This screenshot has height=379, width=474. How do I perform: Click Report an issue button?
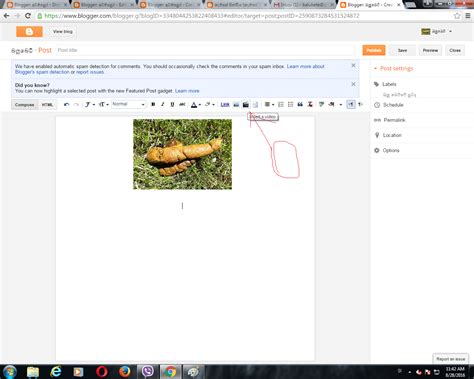point(451,359)
